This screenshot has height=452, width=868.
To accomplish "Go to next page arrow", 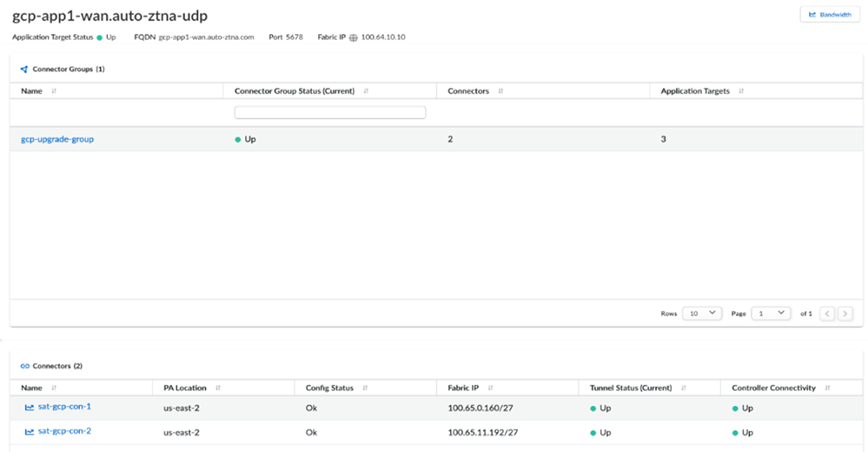I will 845,313.
